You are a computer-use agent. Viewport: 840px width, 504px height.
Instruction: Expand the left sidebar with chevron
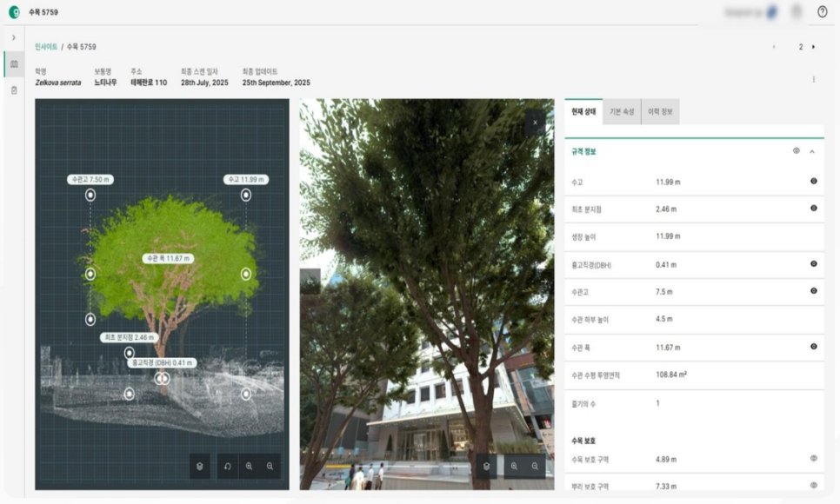[x=14, y=37]
